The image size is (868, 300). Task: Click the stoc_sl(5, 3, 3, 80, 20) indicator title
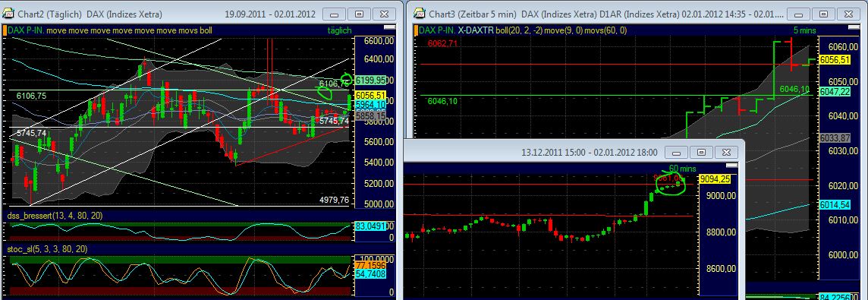(46, 249)
